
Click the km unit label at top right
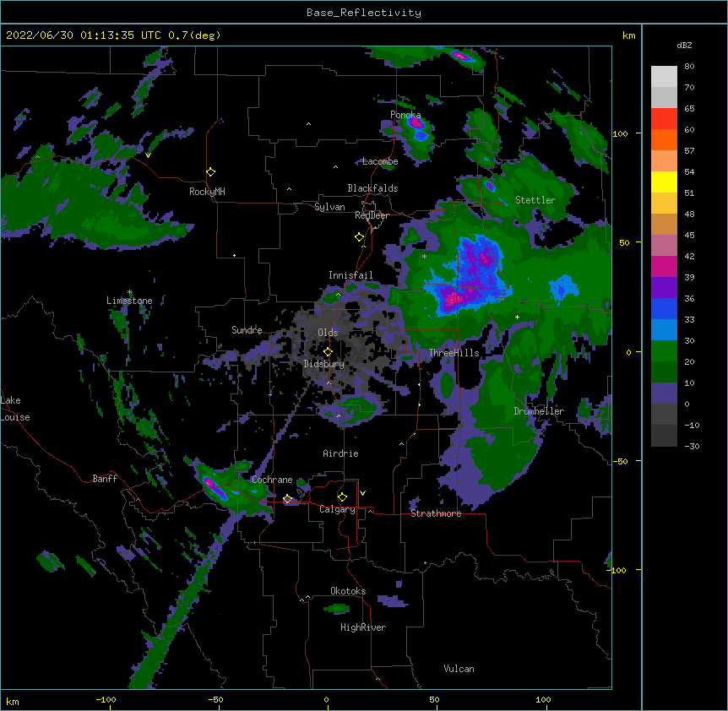(x=628, y=35)
